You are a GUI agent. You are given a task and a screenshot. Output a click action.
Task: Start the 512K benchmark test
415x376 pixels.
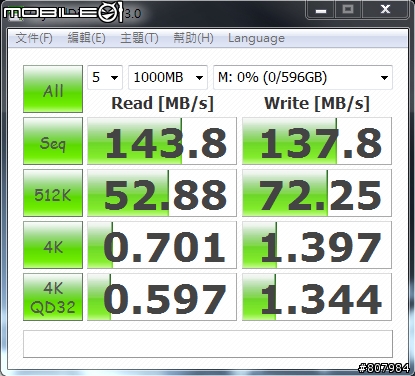53,193
